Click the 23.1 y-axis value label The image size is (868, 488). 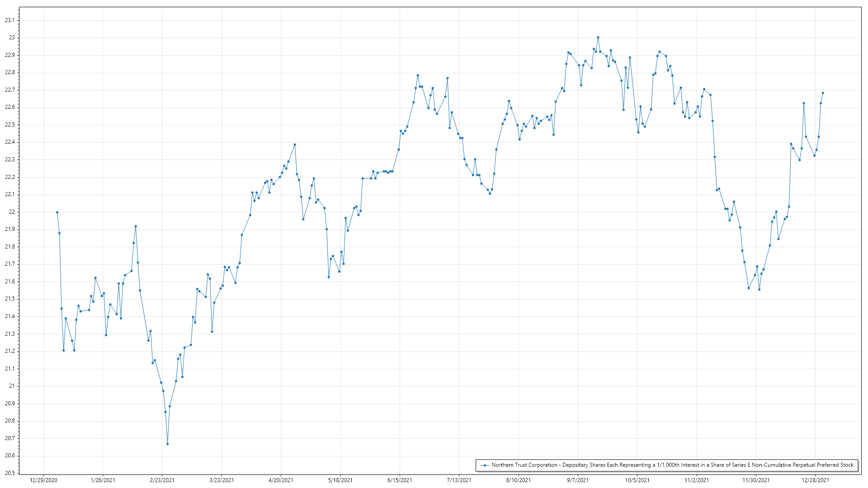[x=9, y=20]
